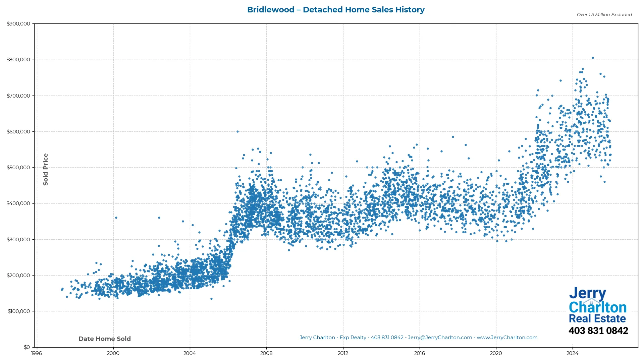
Task: Toggle the 'Date Home Sold' axis label
Action: (104, 339)
